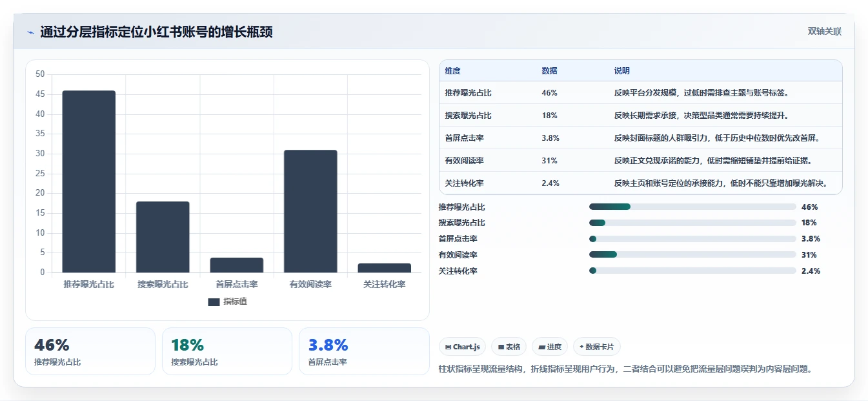Click the 31% value in the table
Image resolution: width=868 pixels, height=401 pixels.
click(x=550, y=161)
